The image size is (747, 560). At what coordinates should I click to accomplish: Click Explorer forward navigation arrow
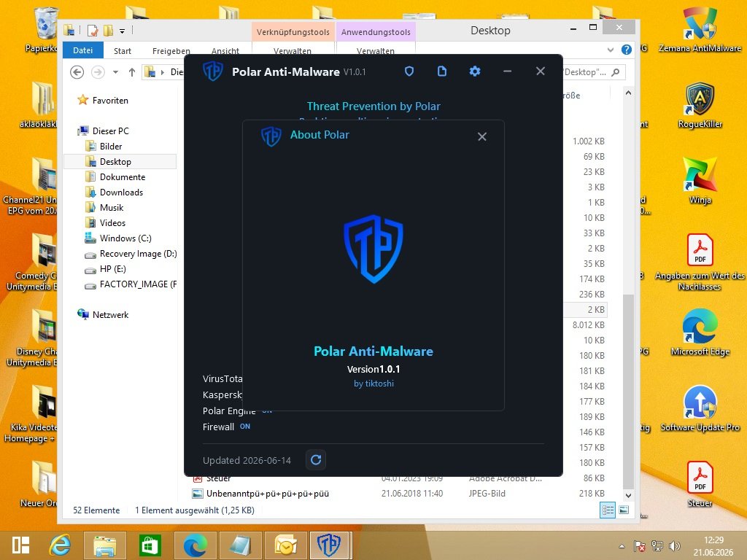[98, 72]
